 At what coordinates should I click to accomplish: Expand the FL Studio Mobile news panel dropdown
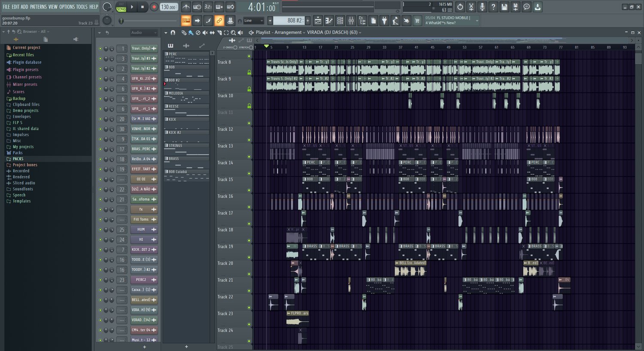477,20
